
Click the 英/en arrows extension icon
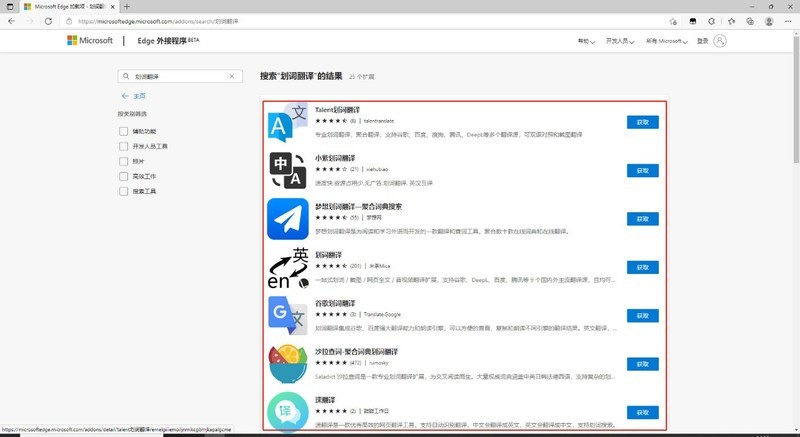(288, 267)
